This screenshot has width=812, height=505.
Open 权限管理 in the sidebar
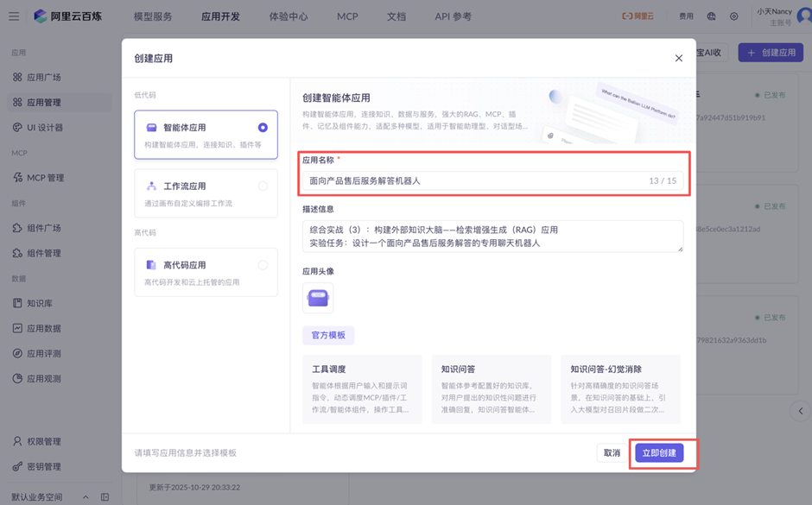(x=59, y=441)
